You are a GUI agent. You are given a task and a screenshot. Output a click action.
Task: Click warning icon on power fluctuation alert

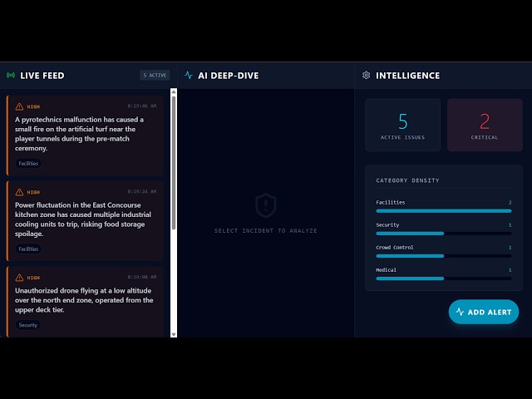click(x=19, y=192)
